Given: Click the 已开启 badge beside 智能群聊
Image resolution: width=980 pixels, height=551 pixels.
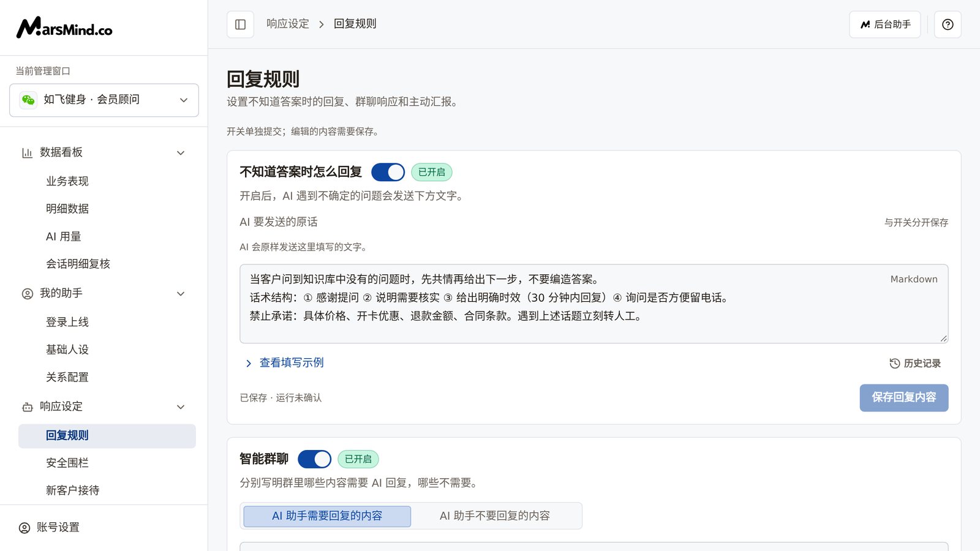Looking at the screenshot, I should point(358,459).
